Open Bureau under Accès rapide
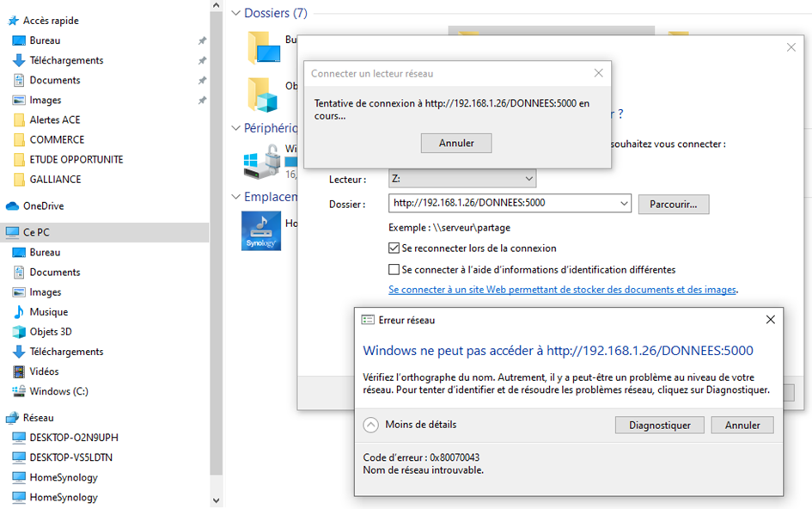Viewport: 812px width, 509px height. (x=45, y=40)
